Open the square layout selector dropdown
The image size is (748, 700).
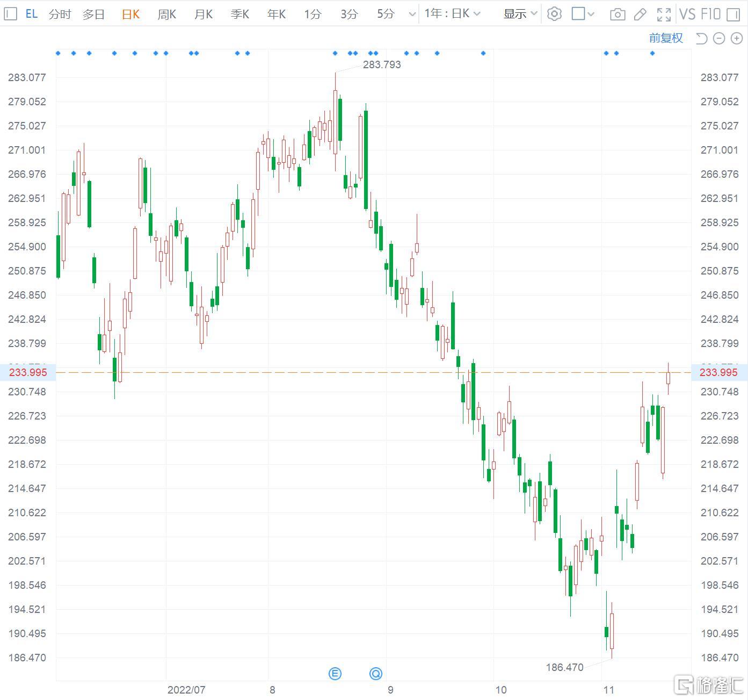pos(583,14)
